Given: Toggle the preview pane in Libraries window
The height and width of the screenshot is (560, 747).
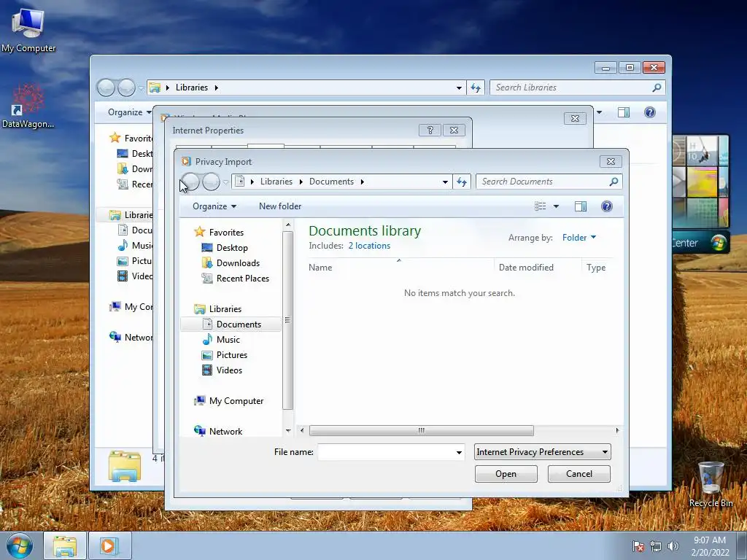Looking at the screenshot, I should (x=624, y=112).
